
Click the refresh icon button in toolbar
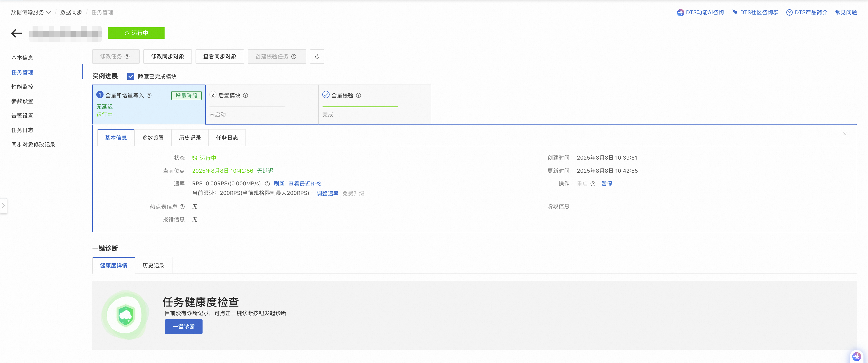coord(317,57)
